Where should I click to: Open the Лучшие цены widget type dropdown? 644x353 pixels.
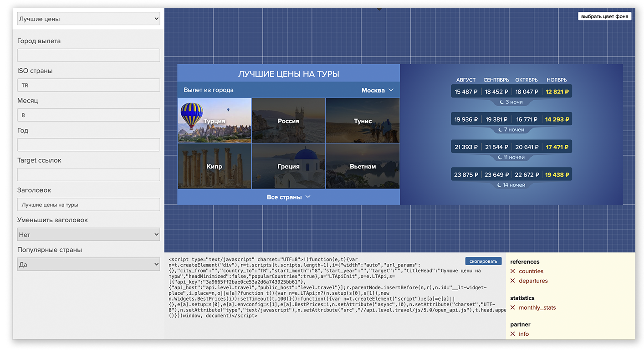[x=88, y=19]
